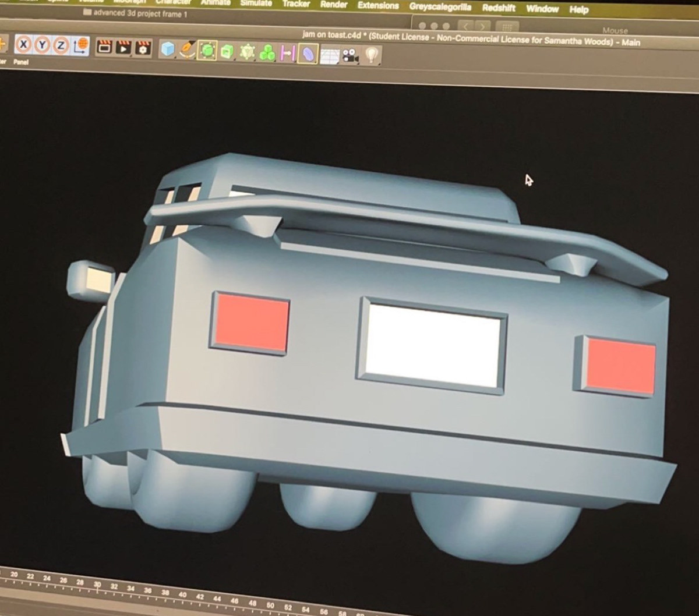
Task: Click frame 24 on the timeline ruler
Action: pos(47,579)
